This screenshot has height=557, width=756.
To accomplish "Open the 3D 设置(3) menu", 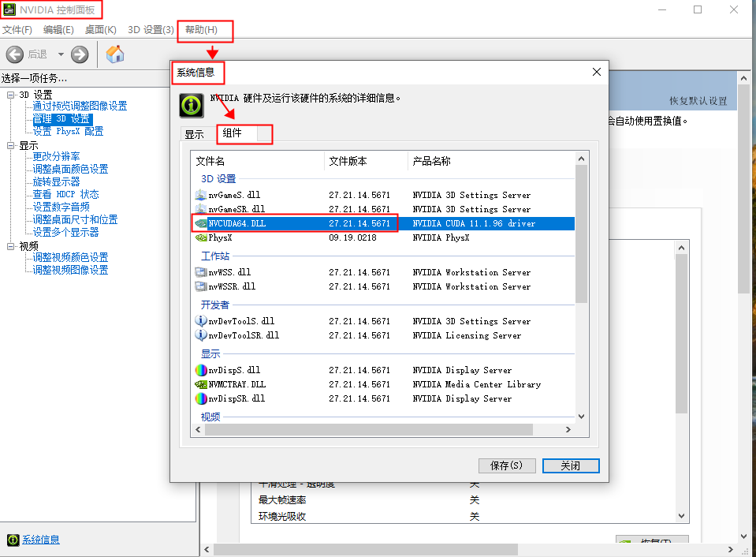I will tap(151, 30).
